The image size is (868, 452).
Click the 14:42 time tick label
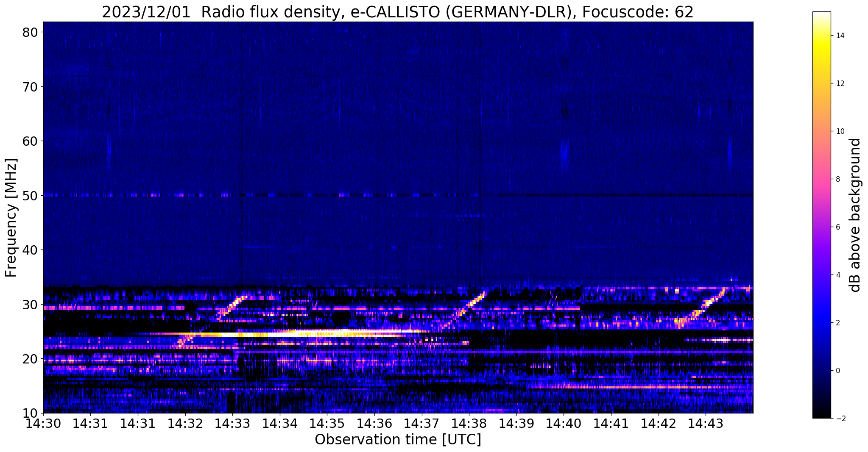pos(659,424)
